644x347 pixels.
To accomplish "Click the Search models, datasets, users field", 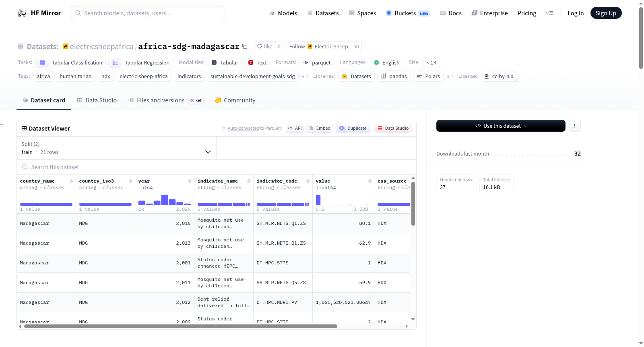I will pos(148,13).
